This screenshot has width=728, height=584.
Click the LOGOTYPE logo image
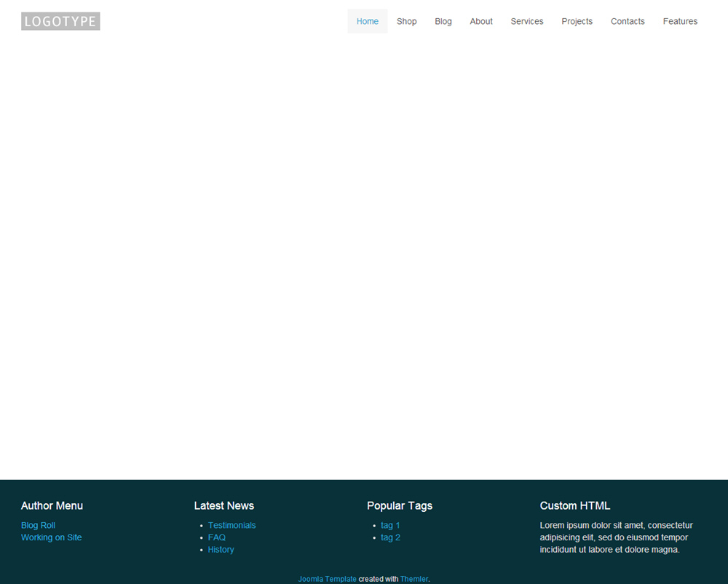click(60, 21)
